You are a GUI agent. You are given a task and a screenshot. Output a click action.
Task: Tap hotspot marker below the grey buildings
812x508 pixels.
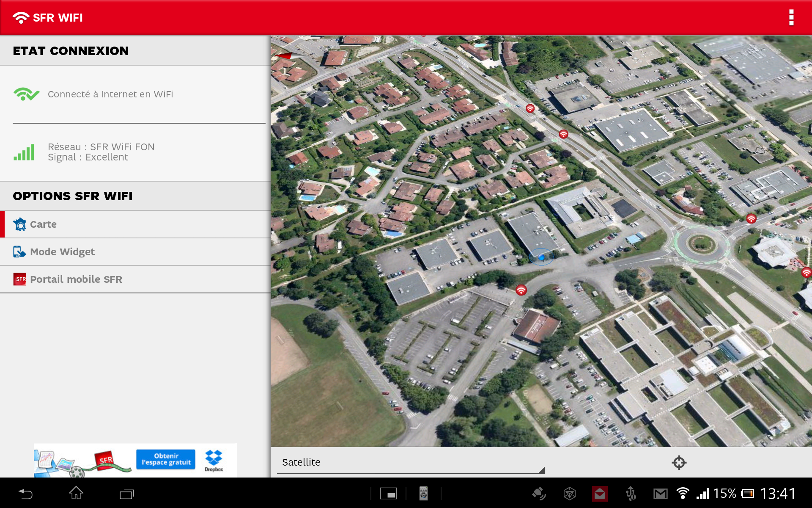click(521, 290)
